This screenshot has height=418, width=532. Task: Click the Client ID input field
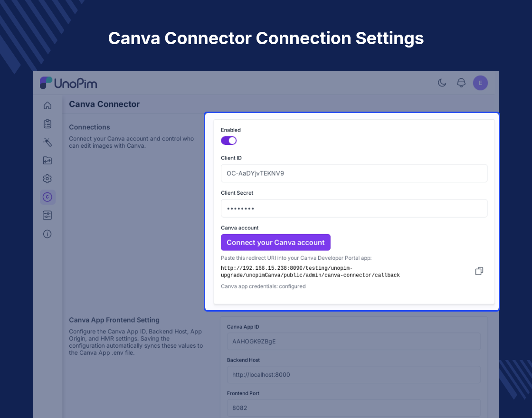tap(354, 173)
